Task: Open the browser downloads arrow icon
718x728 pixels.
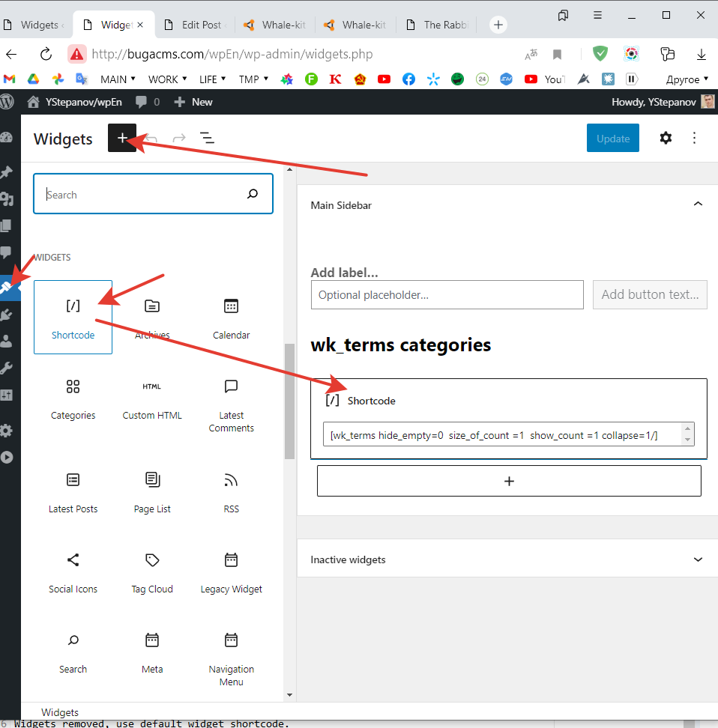Action: [x=702, y=55]
